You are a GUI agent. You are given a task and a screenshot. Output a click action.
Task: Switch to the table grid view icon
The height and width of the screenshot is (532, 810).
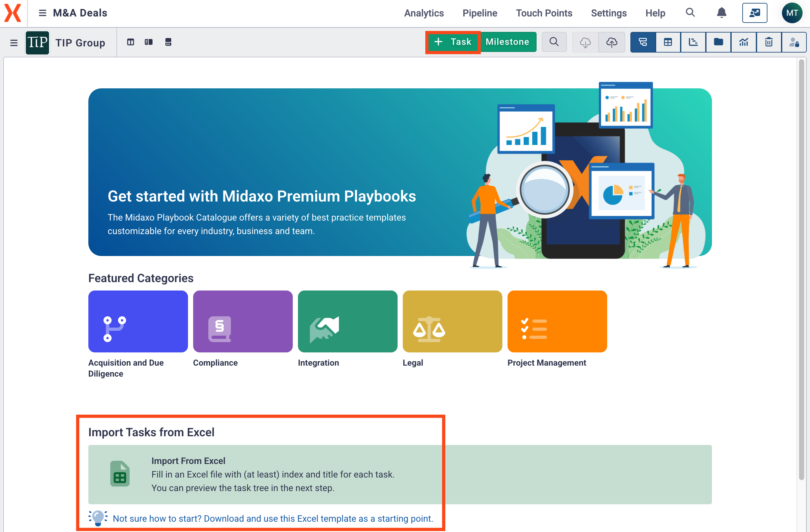coord(668,42)
